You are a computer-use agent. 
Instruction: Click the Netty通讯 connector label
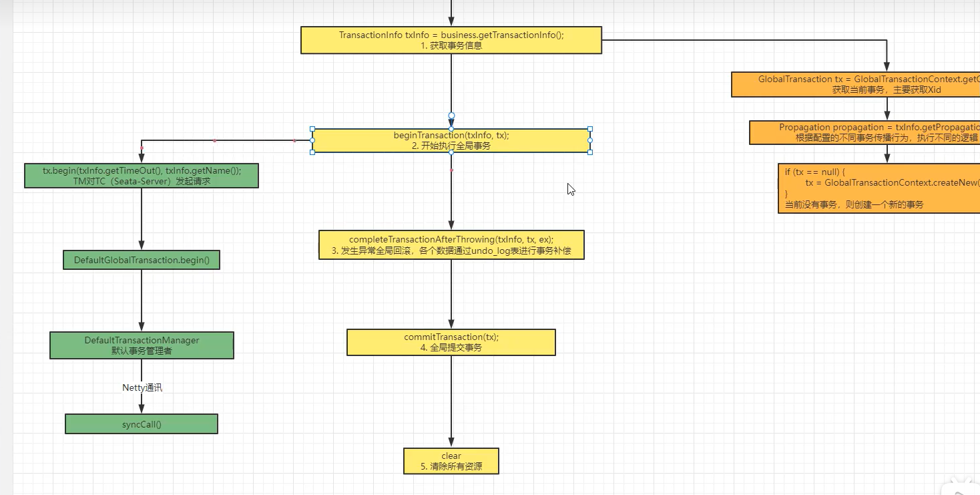pyautogui.click(x=142, y=387)
